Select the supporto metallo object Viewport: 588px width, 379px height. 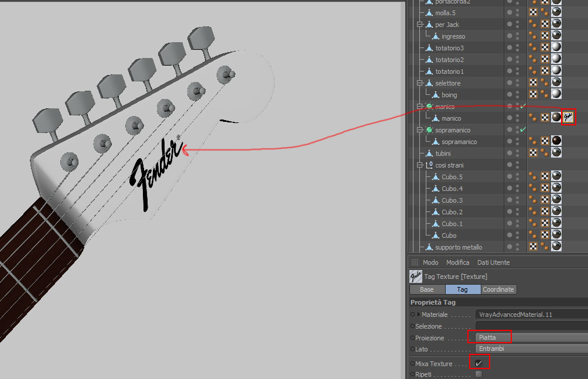coord(459,247)
